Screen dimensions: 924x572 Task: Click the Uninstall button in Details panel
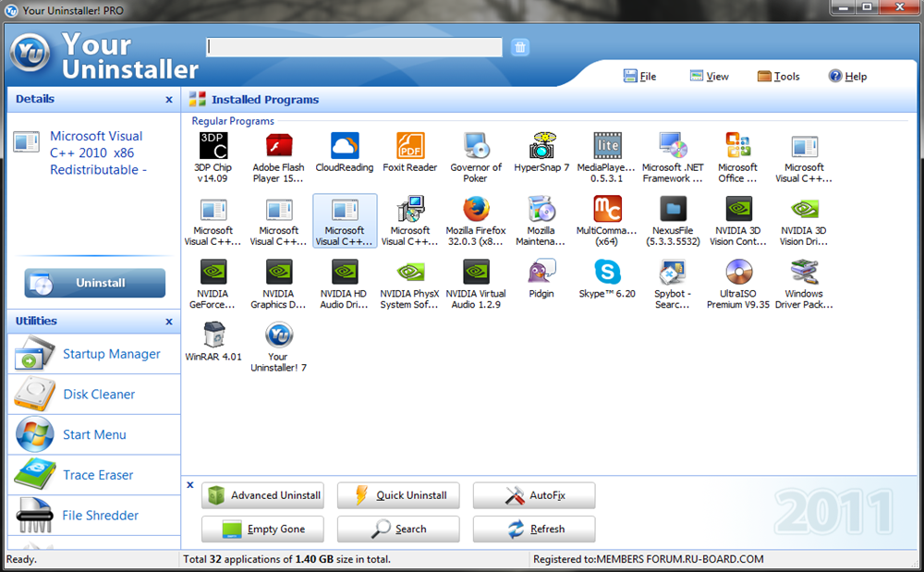95,283
